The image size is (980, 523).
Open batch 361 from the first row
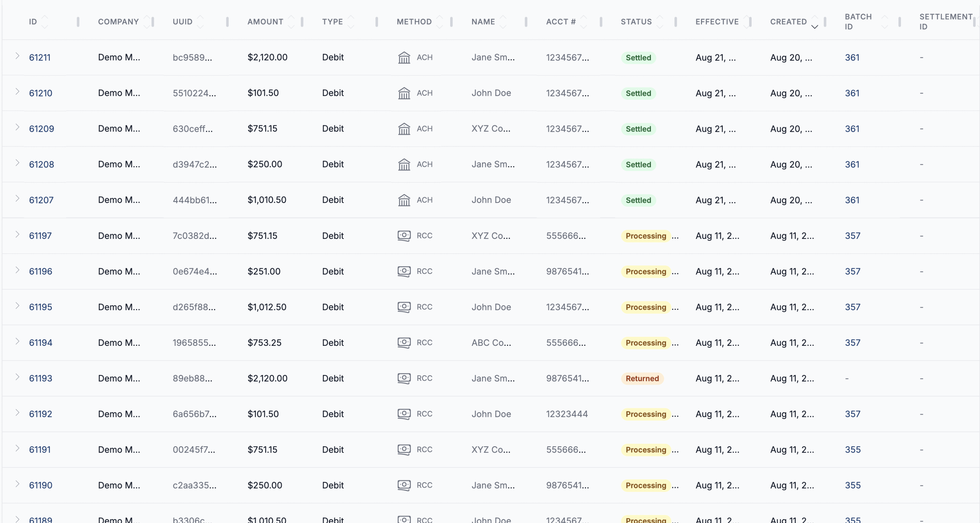coord(853,58)
